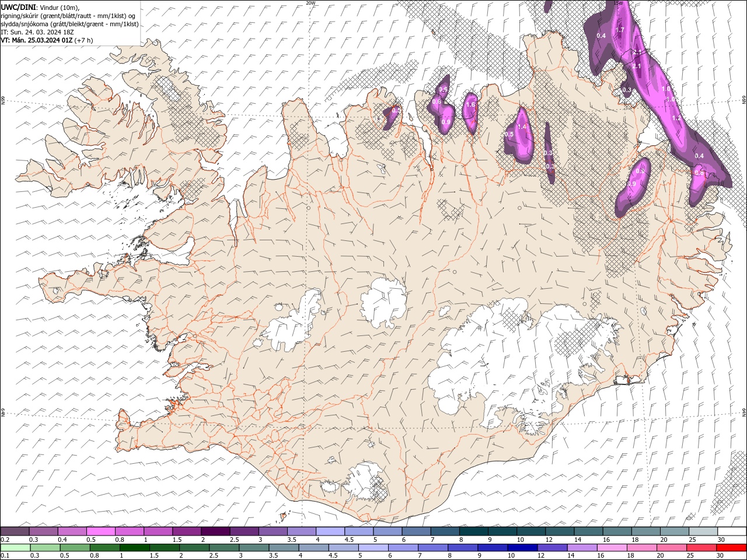This screenshot has width=747, height=560.
Task: Pick darkest purple swatch between 2 and 2.5, top row
Action: pos(215,531)
